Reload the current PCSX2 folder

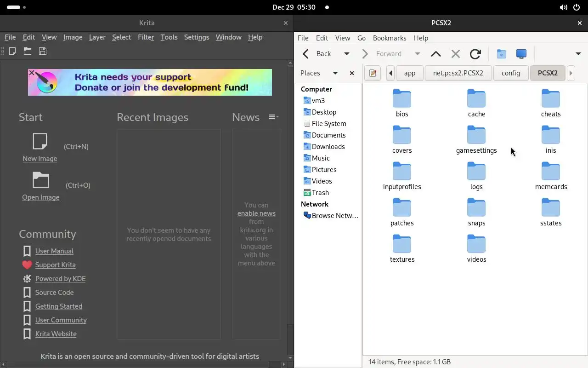(475, 54)
